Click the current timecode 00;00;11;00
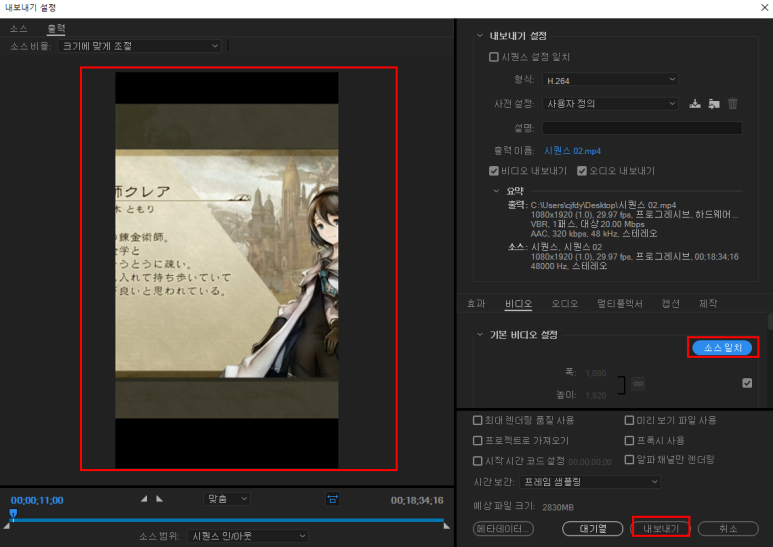 [x=37, y=500]
